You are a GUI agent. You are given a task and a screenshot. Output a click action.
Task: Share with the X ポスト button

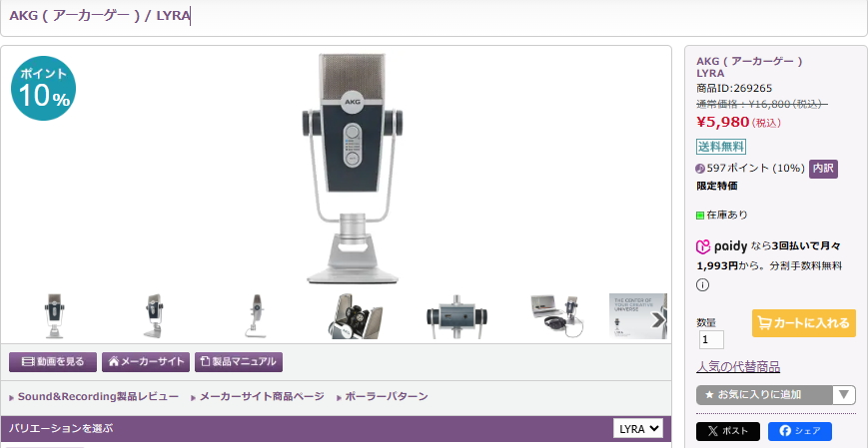[x=728, y=431]
